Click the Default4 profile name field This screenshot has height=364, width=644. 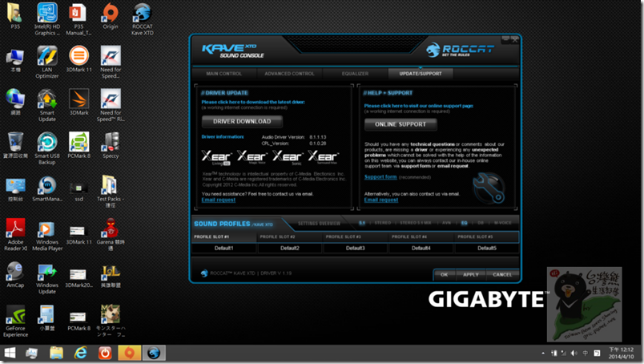coord(421,248)
